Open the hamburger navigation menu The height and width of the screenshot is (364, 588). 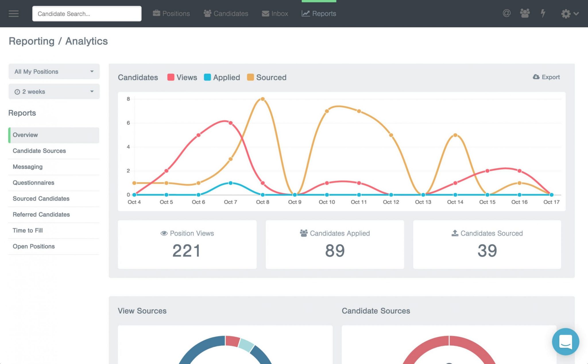coord(13,13)
